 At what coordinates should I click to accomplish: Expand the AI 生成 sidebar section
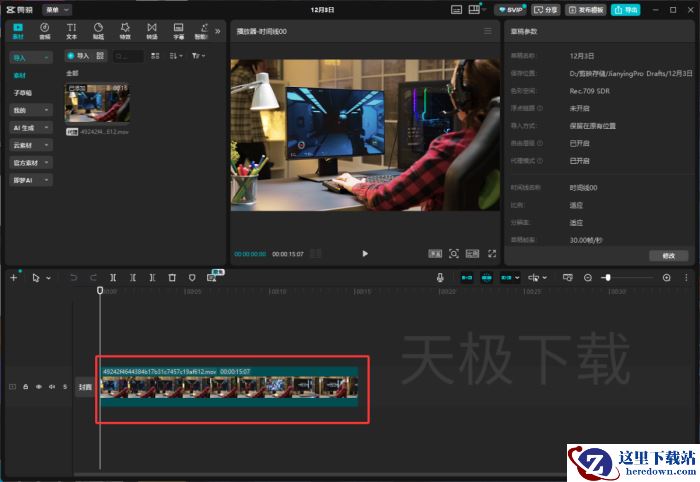(31, 128)
